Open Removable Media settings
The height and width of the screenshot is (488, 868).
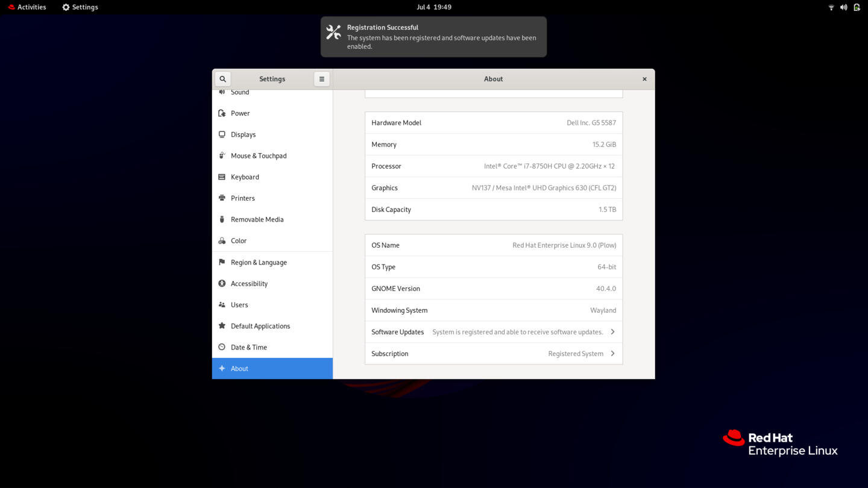(272, 219)
